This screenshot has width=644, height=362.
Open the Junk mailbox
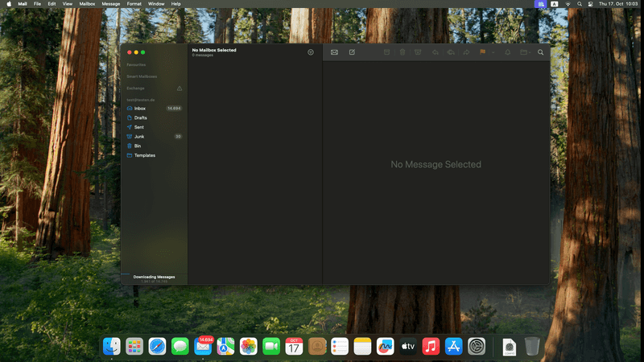click(x=139, y=137)
